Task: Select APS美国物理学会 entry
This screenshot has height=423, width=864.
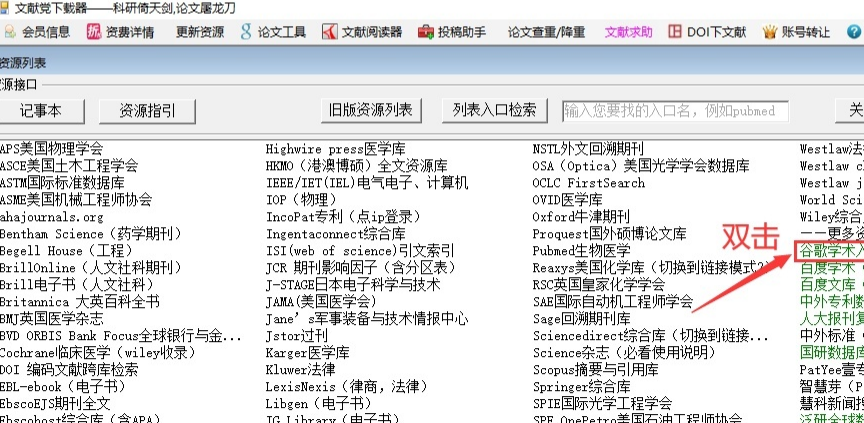Action: 51,149
